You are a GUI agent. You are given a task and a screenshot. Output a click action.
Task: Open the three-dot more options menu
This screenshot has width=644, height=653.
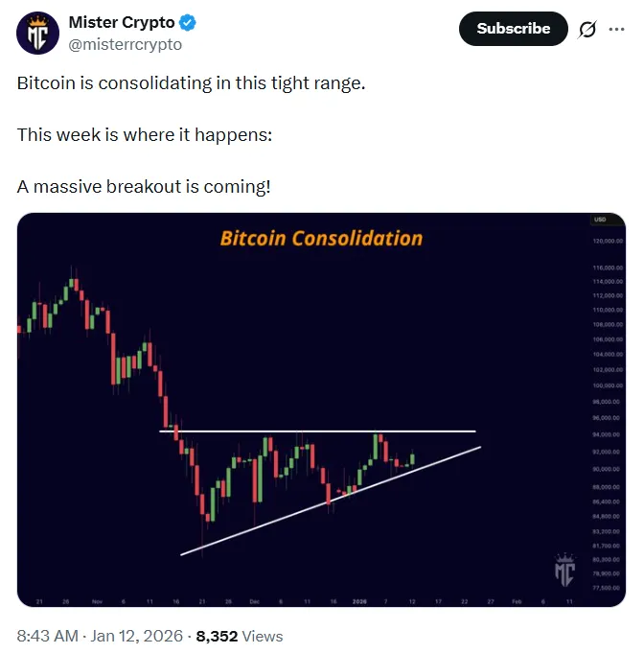616,30
